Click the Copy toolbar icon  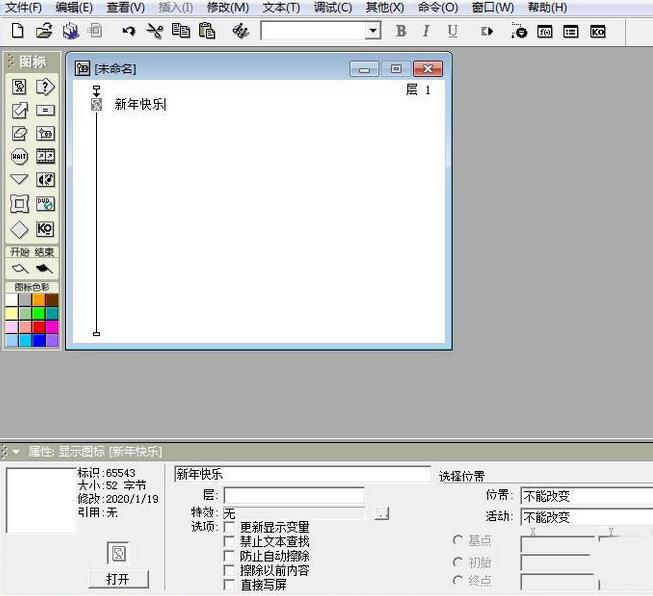pos(181,31)
